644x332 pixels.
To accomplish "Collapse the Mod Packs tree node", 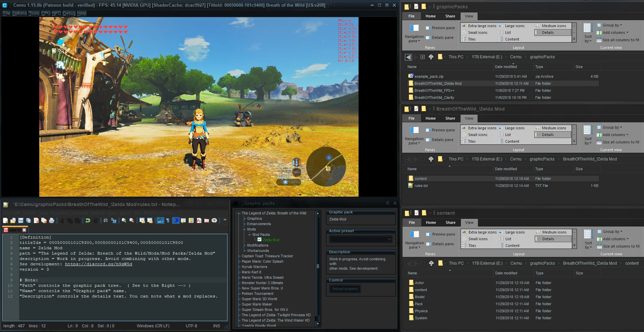I will pyautogui.click(x=250, y=235).
